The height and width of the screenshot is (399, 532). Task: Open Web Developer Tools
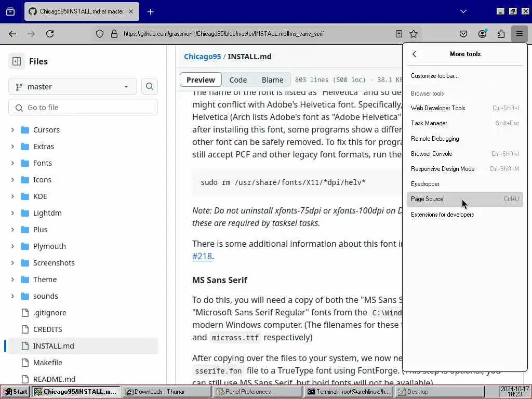click(465, 108)
